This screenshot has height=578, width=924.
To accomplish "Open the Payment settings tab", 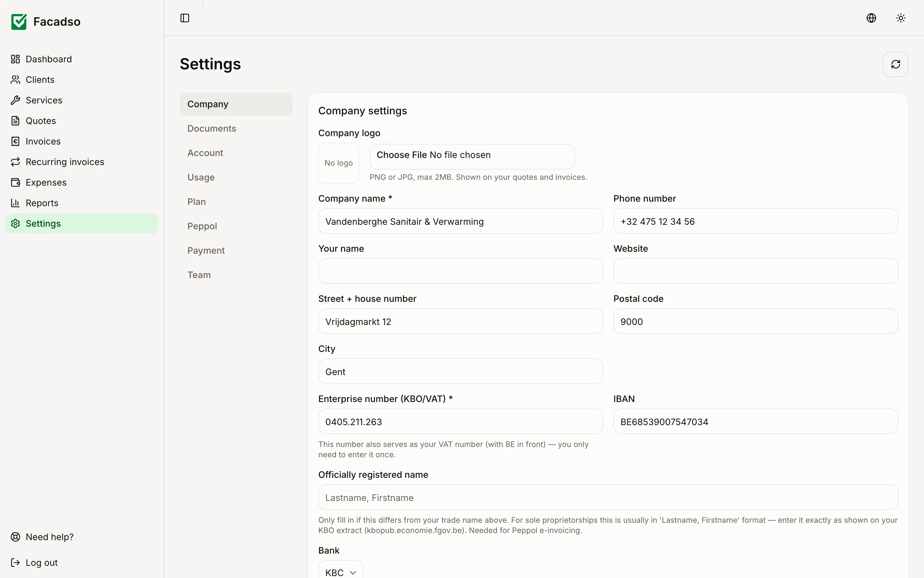I will click(x=236, y=250).
